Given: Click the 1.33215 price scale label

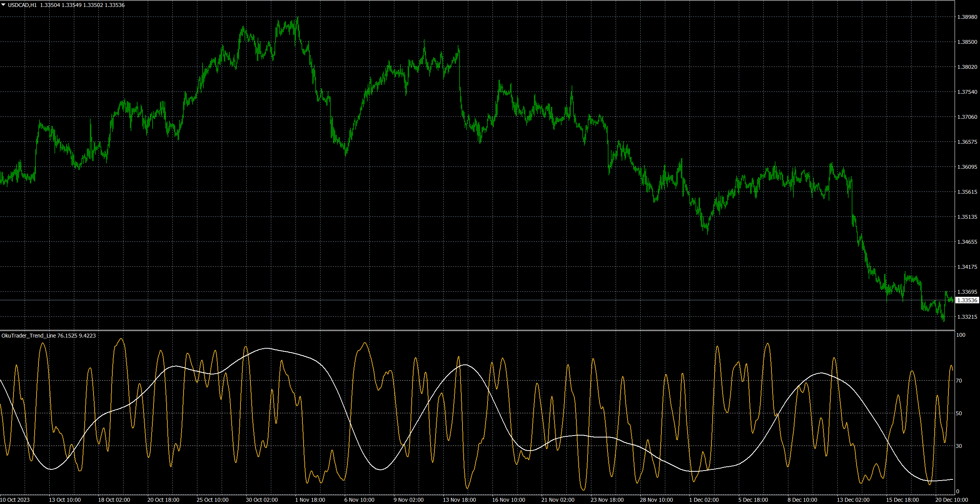Looking at the screenshot, I should [x=967, y=317].
